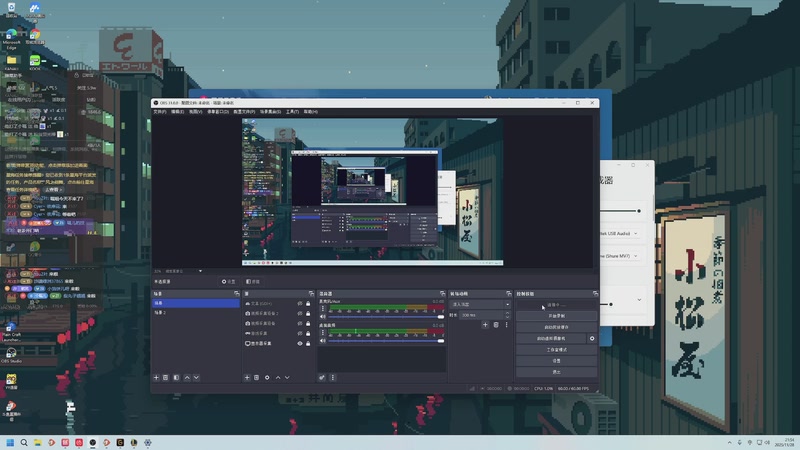Screen dimensions: 800x450
Task: Open the mixer footer three-dot menu
Action: [333, 378]
